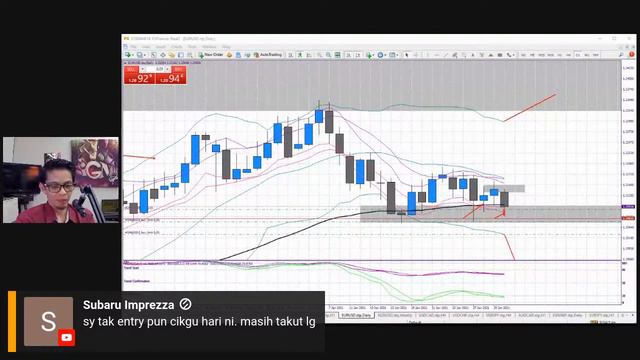Viewport: 640px width, 360px height.
Task: Open the red notification icon
Action: pos(631,54)
